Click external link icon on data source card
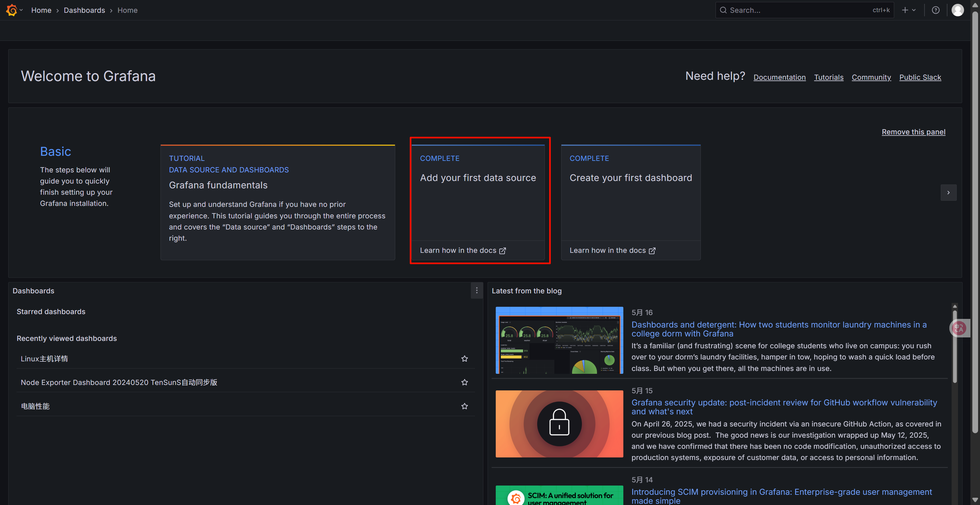The image size is (980, 505). [502, 250]
